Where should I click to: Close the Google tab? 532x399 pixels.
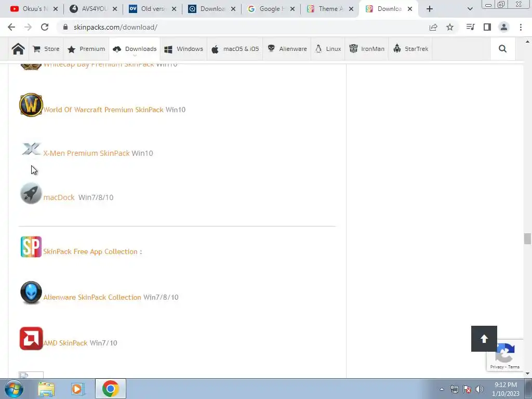click(x=292, y=9)
